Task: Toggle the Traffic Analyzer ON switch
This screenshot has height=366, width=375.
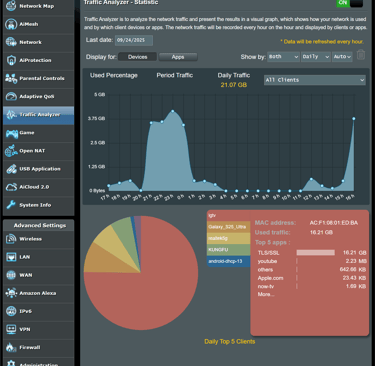Action: pos(349,3)
